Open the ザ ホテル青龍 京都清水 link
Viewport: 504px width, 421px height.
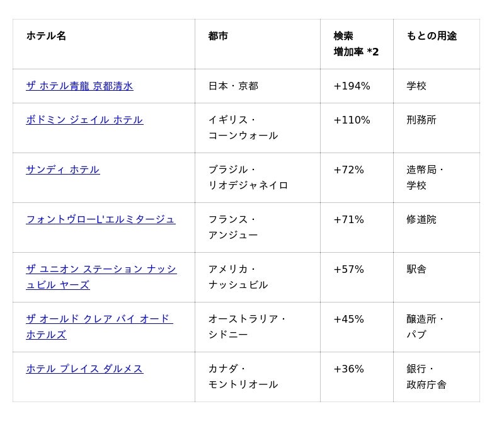coord(79,86)
